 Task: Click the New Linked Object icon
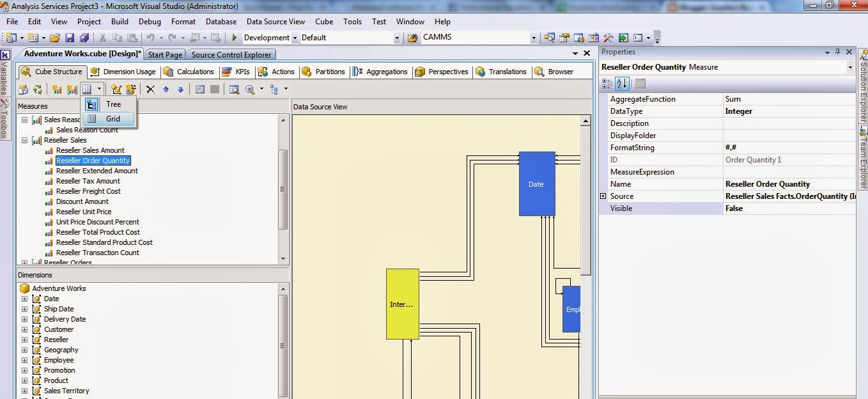click(x=131, y=90)
